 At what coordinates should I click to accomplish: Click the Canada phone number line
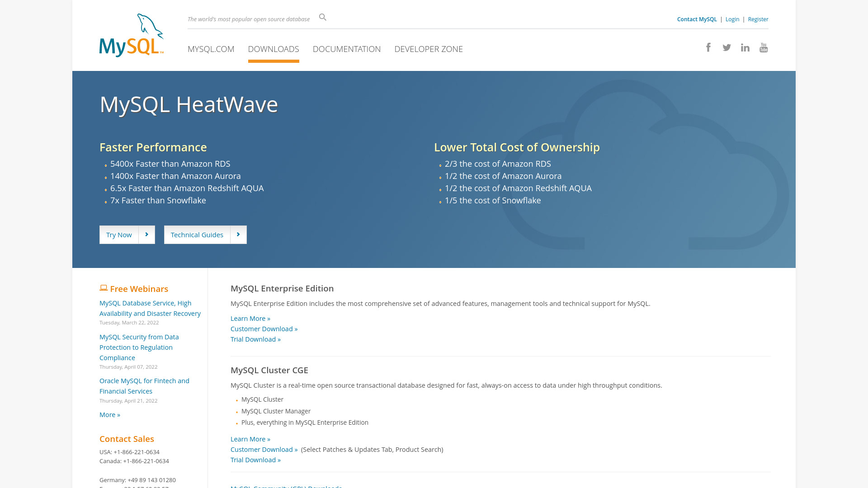[134, 461]
